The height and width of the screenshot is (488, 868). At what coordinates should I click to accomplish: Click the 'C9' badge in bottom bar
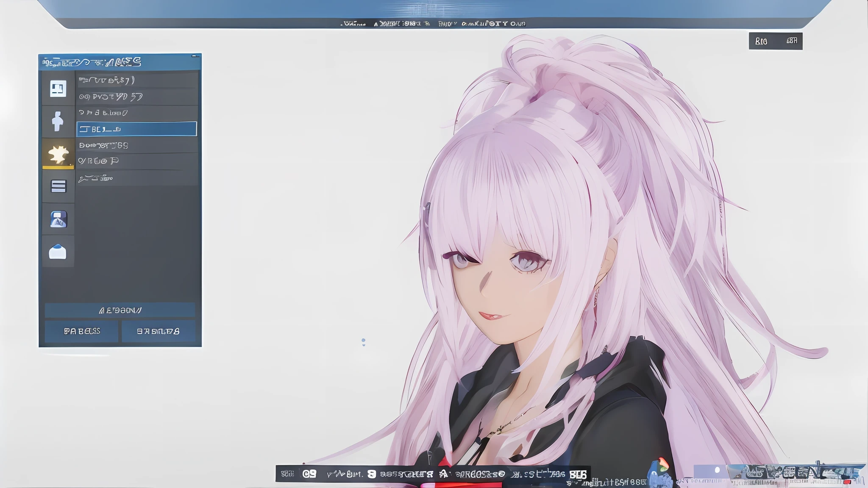309,474
